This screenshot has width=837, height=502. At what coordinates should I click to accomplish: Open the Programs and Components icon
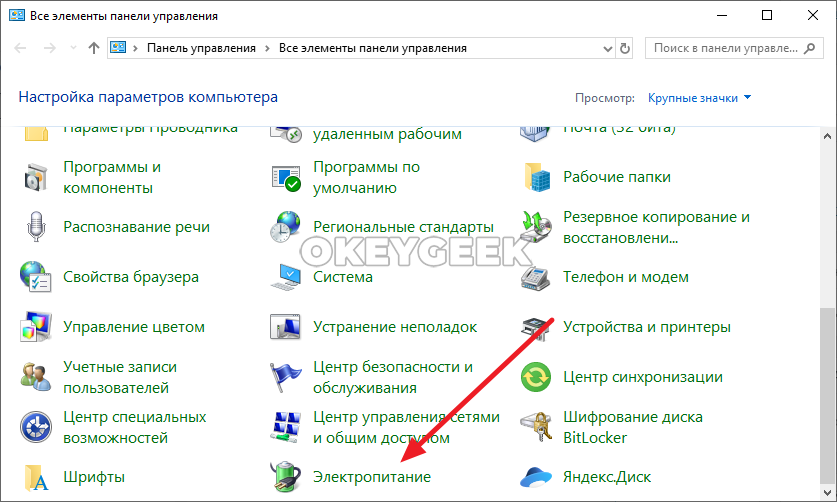pyautogui.click(x=36, y=177)
